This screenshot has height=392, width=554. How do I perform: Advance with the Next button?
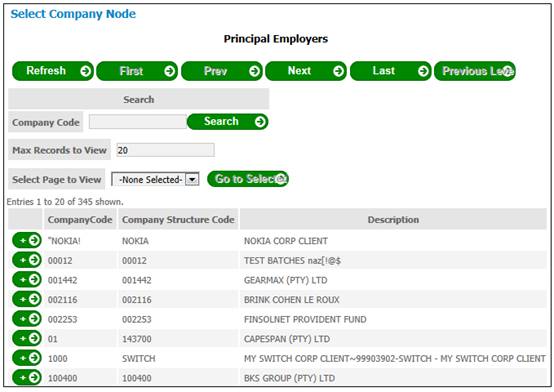coord(306,71)
